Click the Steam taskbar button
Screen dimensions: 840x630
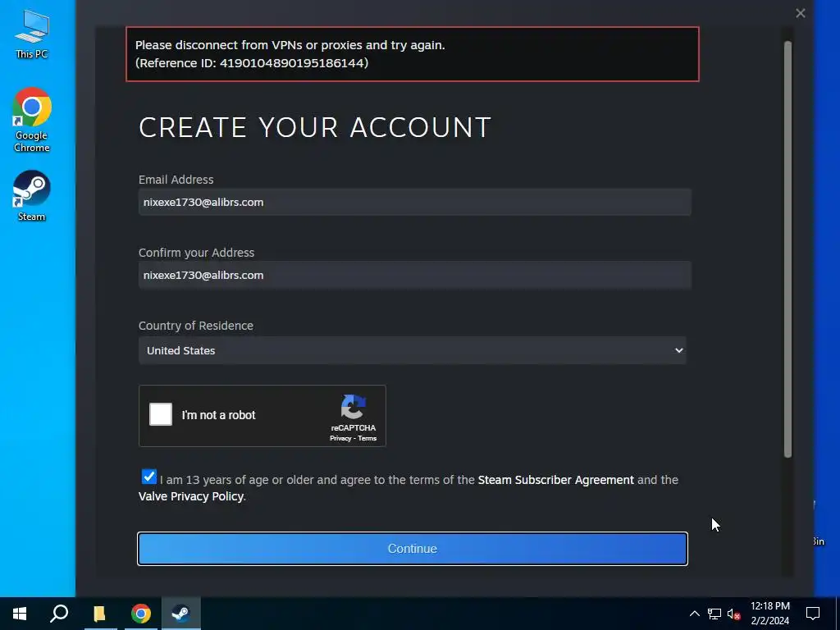click(181, 614)
